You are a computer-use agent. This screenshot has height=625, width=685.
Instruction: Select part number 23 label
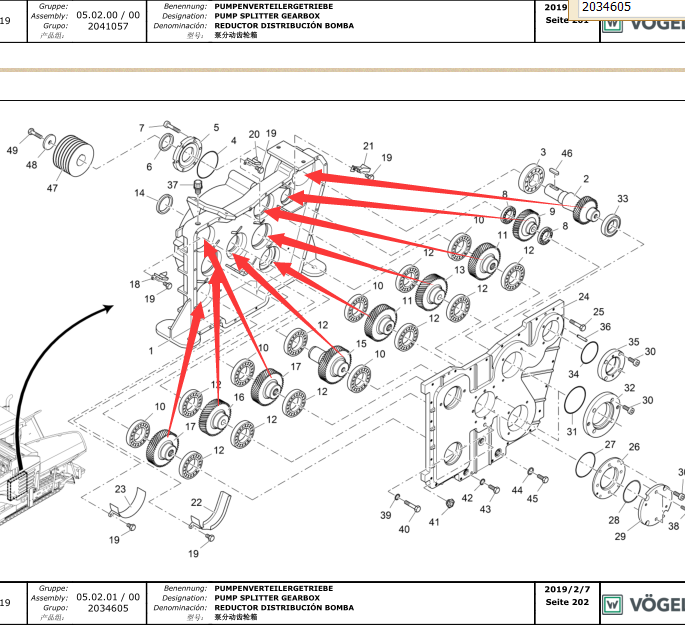pos(120,489)
